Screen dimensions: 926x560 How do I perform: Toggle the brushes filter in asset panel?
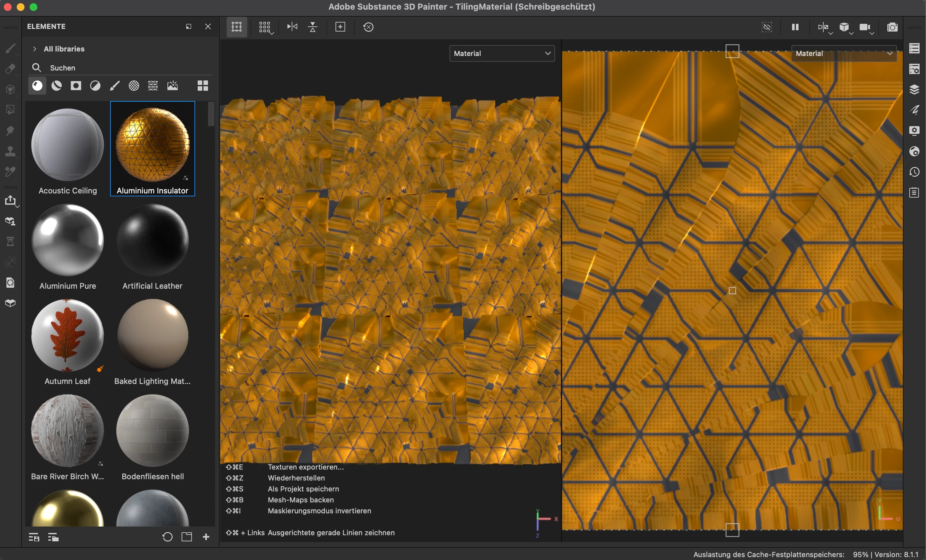tap(114, 86)
